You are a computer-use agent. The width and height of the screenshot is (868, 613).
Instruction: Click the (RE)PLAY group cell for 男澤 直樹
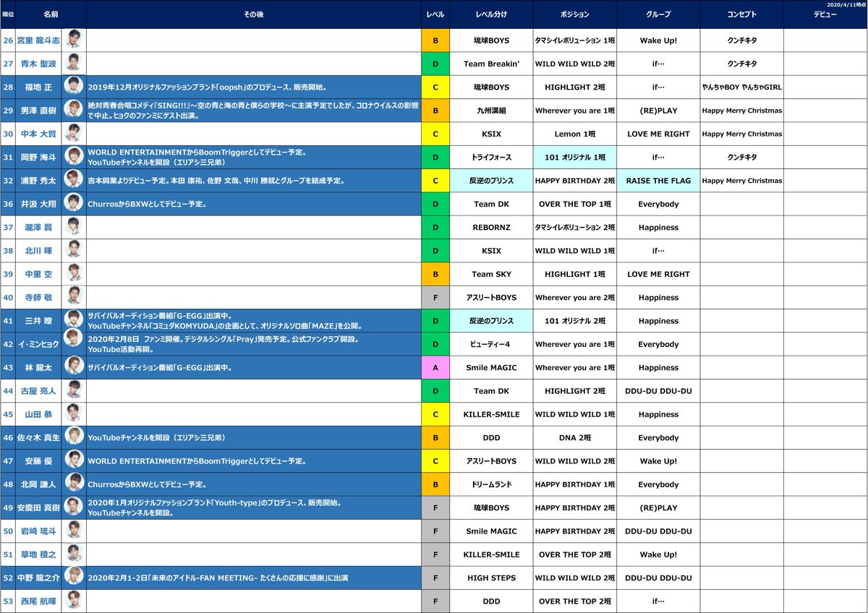pyautogui.click(x=658, y=111)
